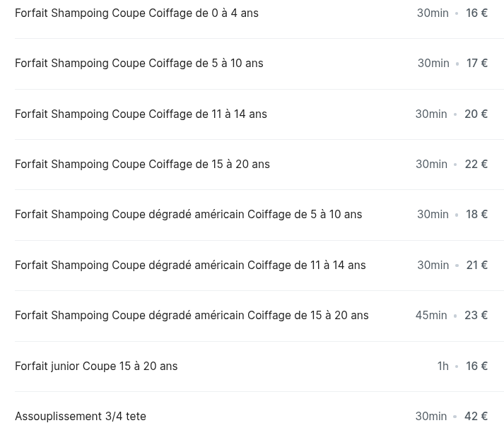
Task: Select Forfait junior Coupe 15 à 20 ans
Action: coord(96,366)
